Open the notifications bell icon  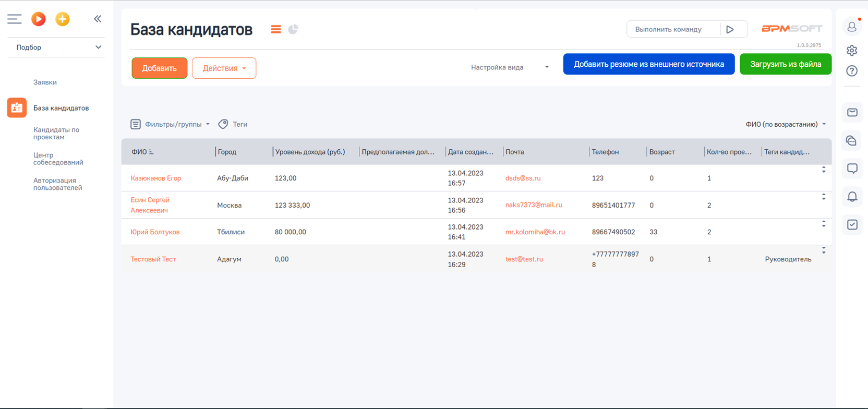tap(852, 197)
